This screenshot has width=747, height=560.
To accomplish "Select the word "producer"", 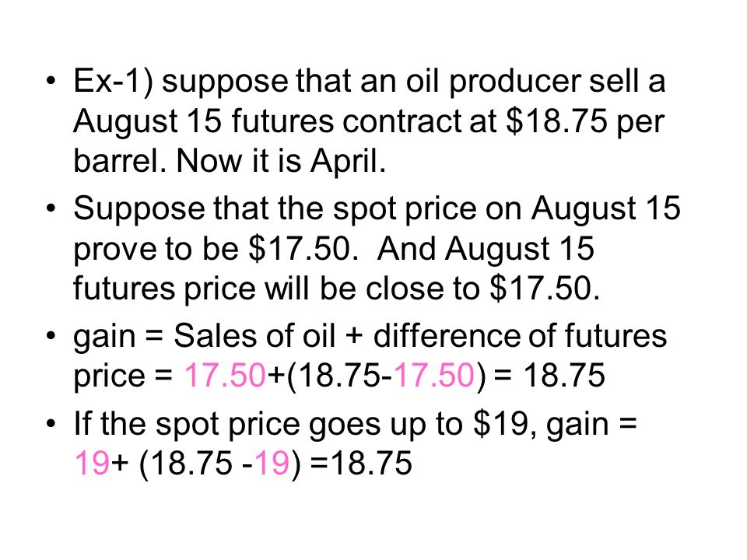I will pos(514,83).
